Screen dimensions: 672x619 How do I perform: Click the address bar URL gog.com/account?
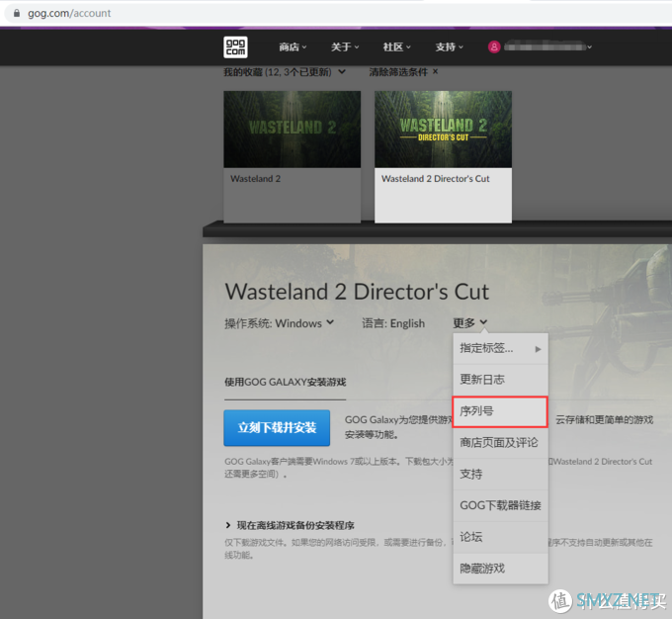pyautogui.click(x=69, y=13)
